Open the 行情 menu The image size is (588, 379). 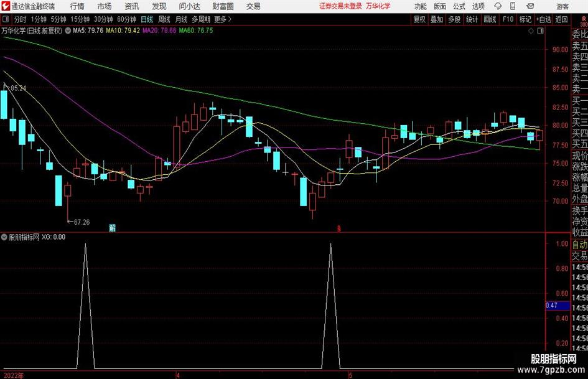(77, 6)
